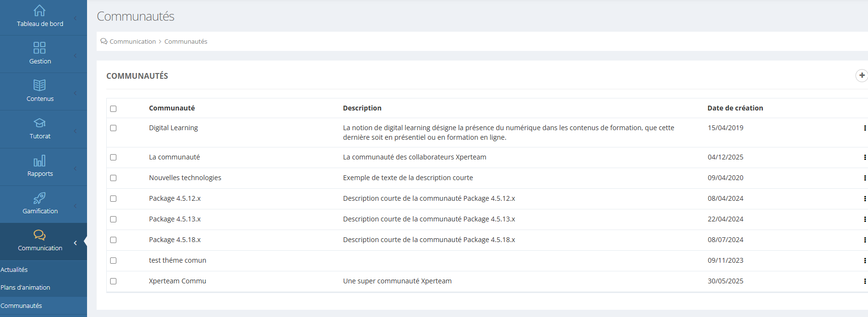The width and height of the screenshot is (868, 317).
Task: Select the Xperteam Commu row checkbox
Action: tap(113, 281)
